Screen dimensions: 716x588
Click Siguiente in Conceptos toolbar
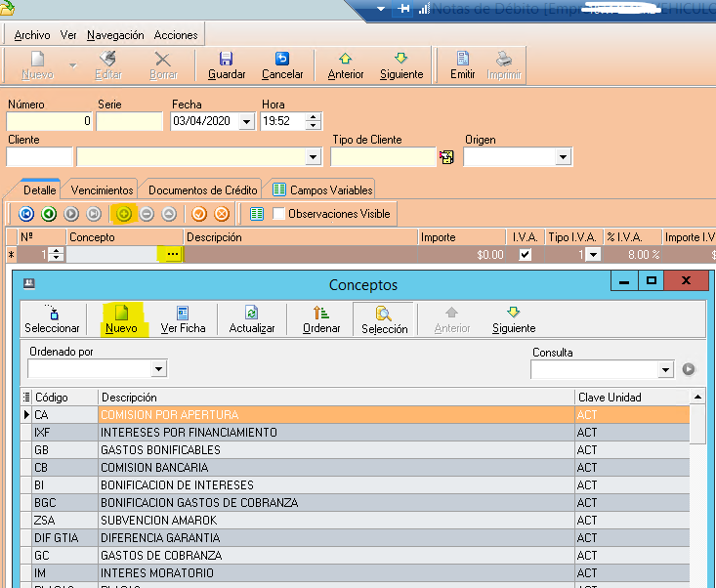(x=514, y=319)
